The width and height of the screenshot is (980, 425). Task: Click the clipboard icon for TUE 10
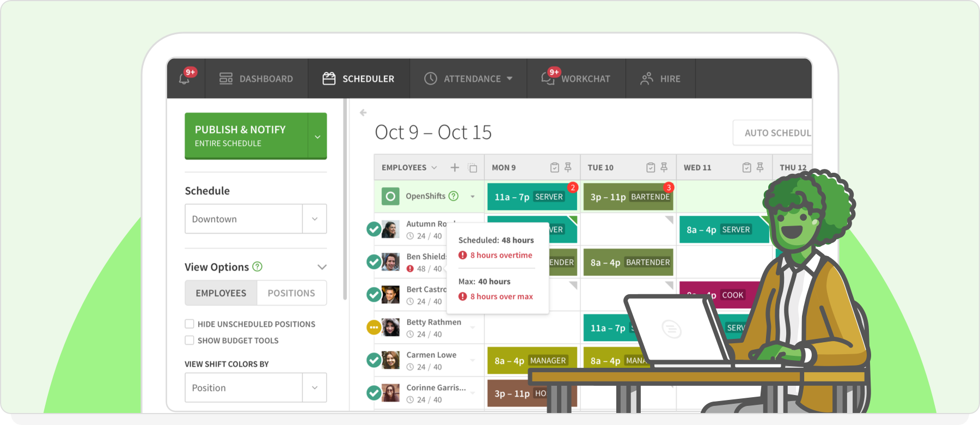click(x=651, y=167)
